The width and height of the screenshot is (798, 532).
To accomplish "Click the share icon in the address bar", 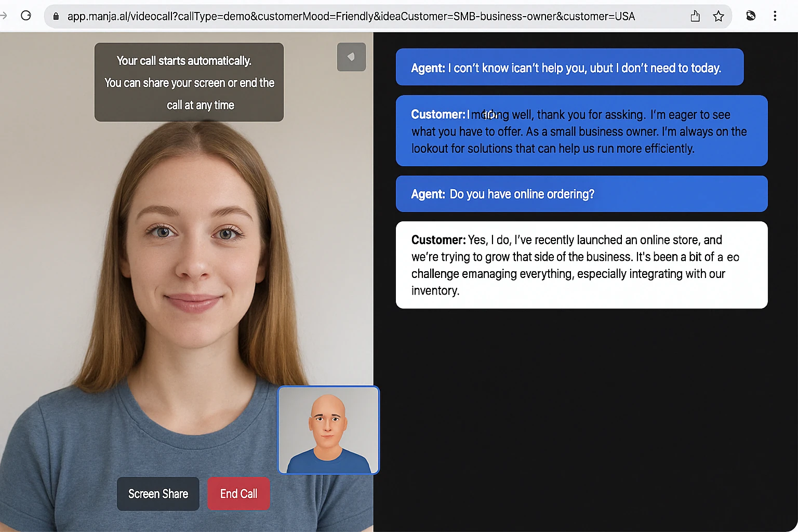I will (x=695, y=16).
